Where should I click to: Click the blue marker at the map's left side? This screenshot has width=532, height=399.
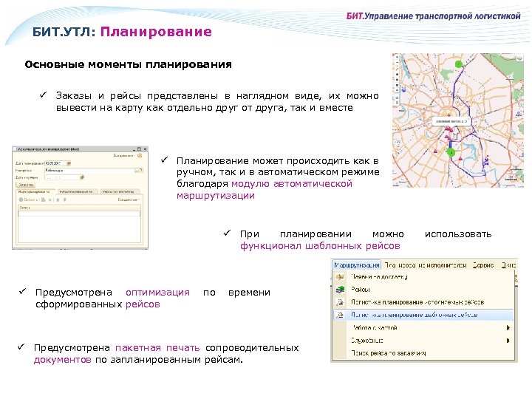pos(403,90)
